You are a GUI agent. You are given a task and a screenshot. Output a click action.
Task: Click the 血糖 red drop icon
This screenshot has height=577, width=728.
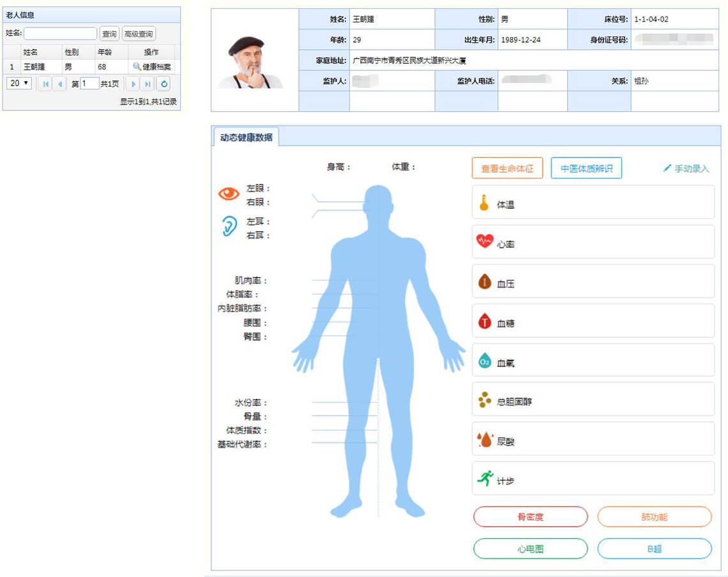pyautogui.click(x=485, y=322)
